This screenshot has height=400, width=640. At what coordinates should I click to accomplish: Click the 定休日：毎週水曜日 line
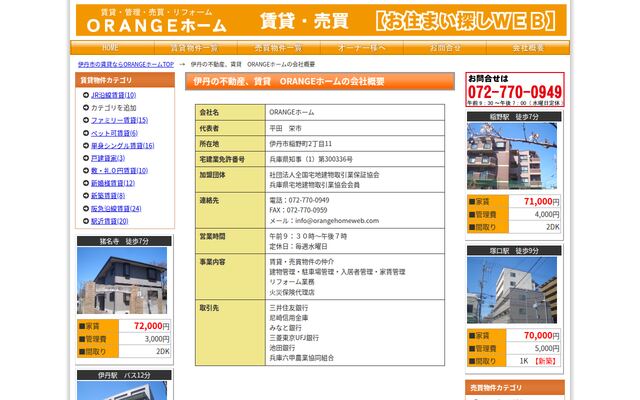(x=298, y=247)
